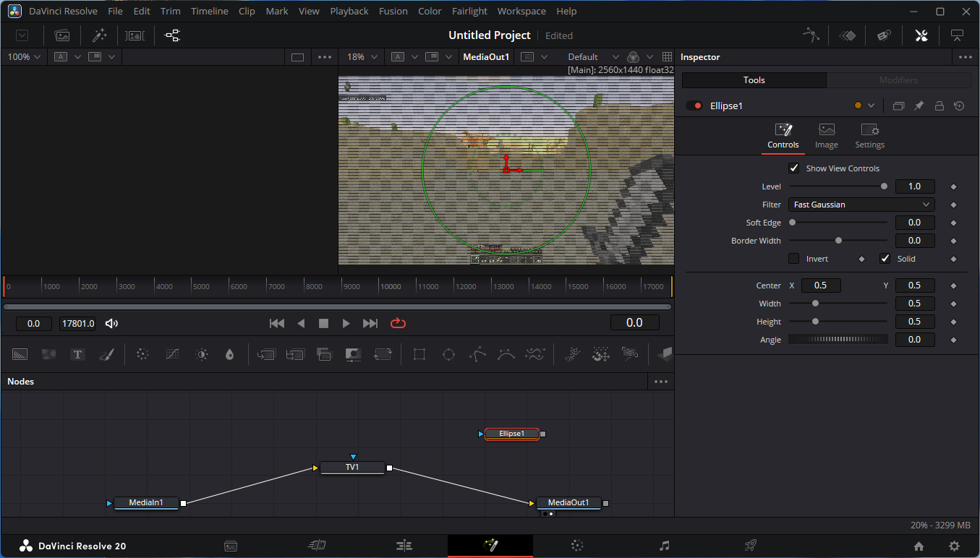Add a Rectangle mask node
The image size is (980, 558).
[419, 354]
